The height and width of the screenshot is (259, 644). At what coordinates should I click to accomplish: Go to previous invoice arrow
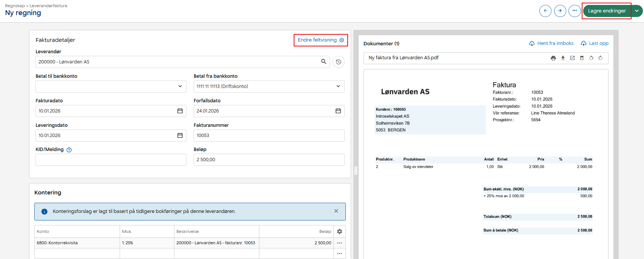[545, 11]
